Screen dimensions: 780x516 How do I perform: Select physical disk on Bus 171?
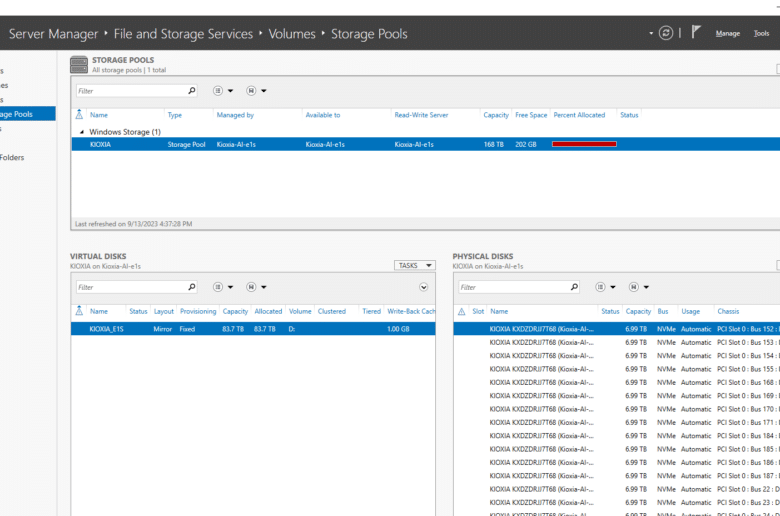point(617,422)
